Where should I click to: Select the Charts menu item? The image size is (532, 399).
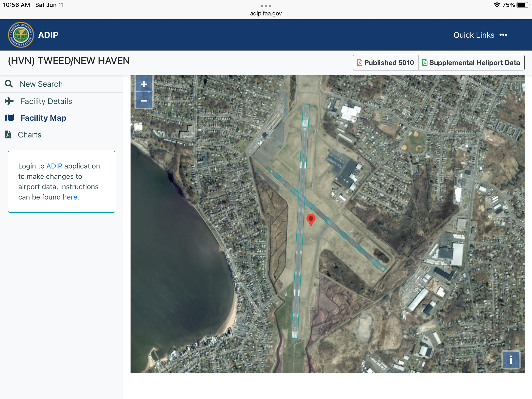click(x=30, y=135)
